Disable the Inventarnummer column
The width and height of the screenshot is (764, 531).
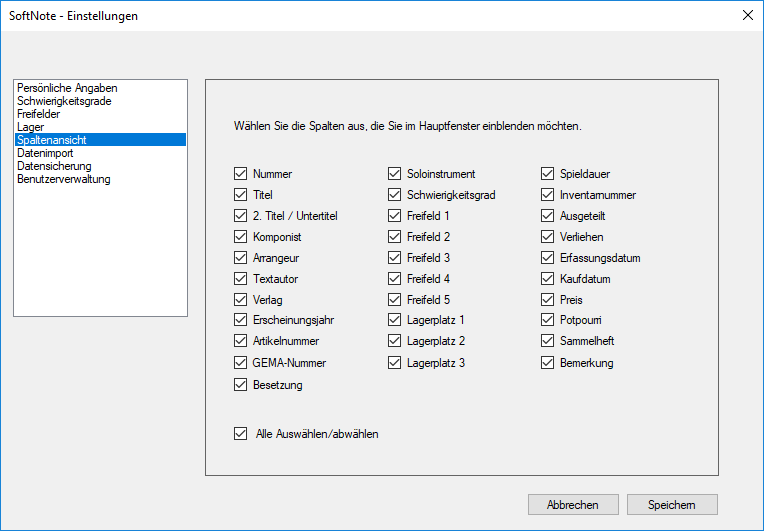click(x=548, y=195)
